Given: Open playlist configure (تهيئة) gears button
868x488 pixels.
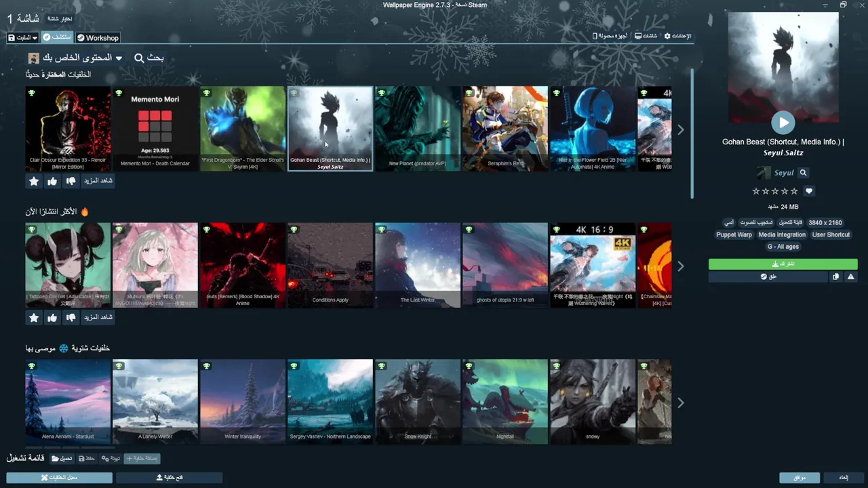Looking at the screenshot, I should coord(111,459).
